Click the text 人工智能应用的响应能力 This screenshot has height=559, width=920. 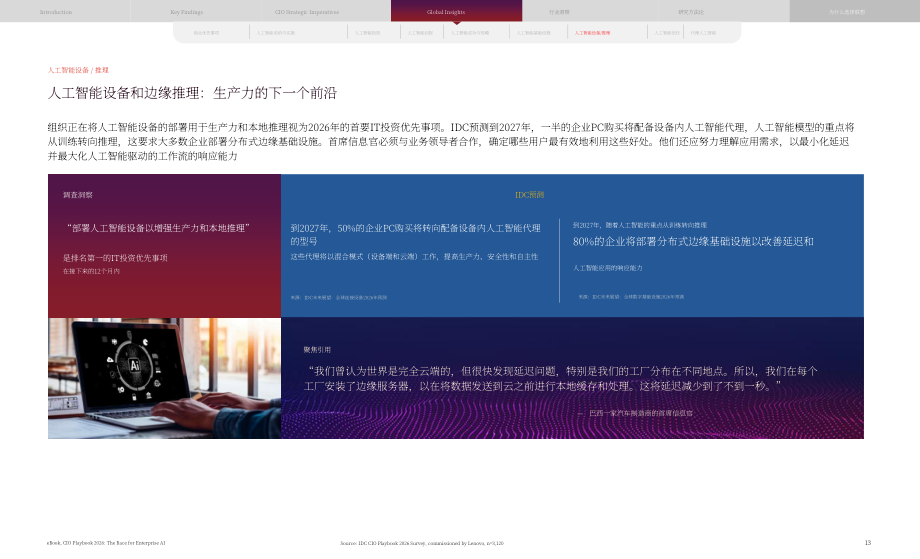[607, 267]
